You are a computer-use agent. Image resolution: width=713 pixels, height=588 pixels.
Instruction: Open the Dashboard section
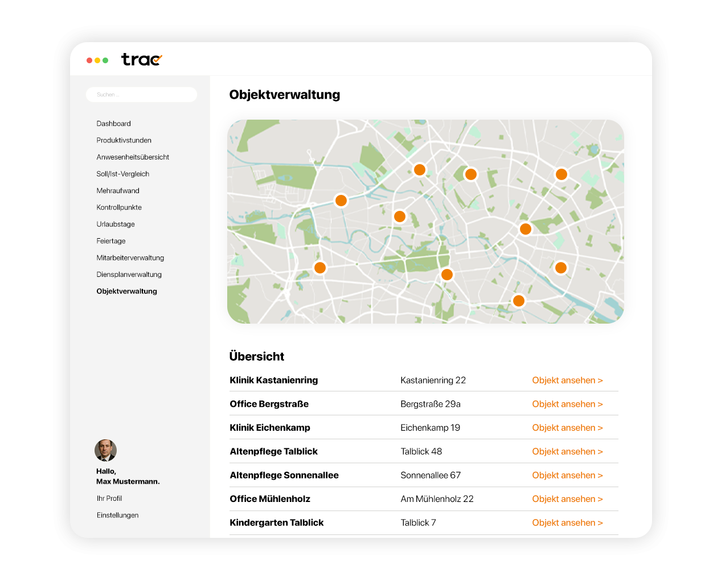[113, 124]
